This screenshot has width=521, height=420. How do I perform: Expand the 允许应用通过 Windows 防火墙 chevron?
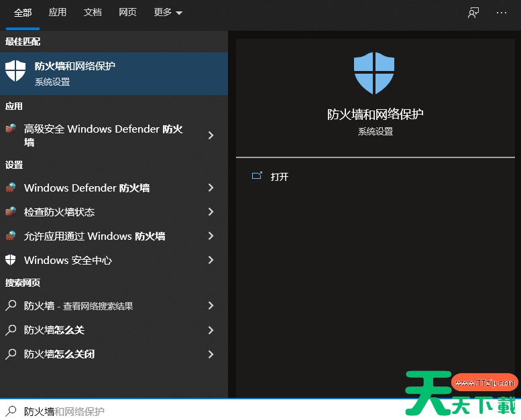point(211,236)
